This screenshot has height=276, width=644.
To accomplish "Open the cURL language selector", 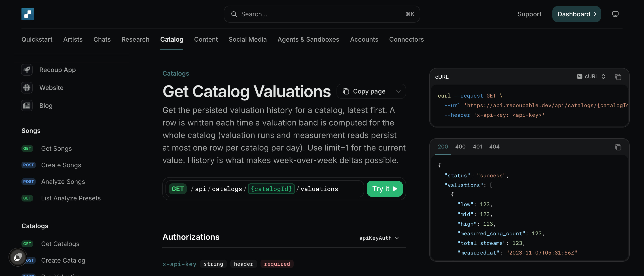I will point(591,76).
